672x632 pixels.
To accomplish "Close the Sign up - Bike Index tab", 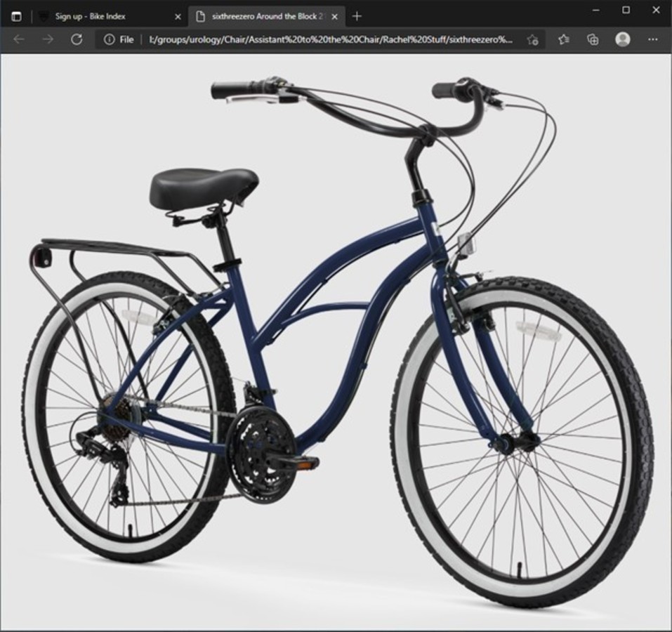I will click(x=178, y=15).
